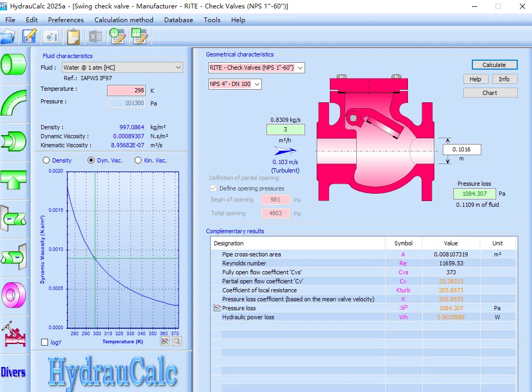Screen dimensions: 532x392
Task: Click chart export icon below viscosity graph
Action: [165, 341]
